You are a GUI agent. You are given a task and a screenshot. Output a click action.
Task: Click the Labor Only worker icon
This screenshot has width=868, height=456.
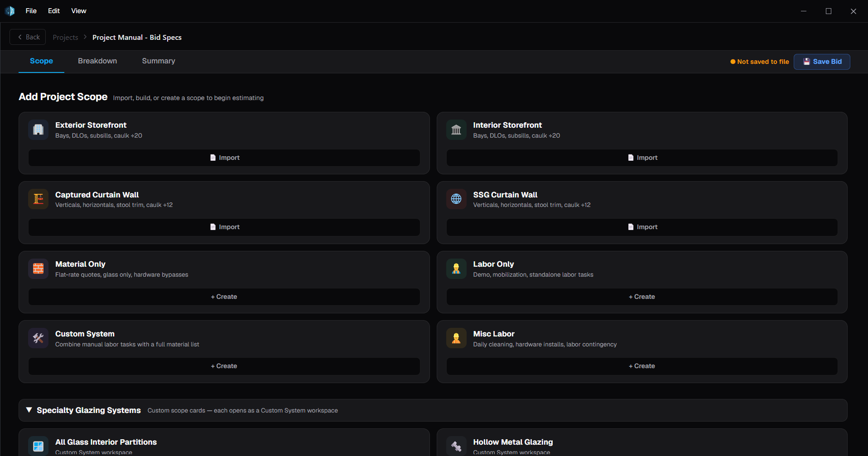pyautogui.click(x=456, y=269)
